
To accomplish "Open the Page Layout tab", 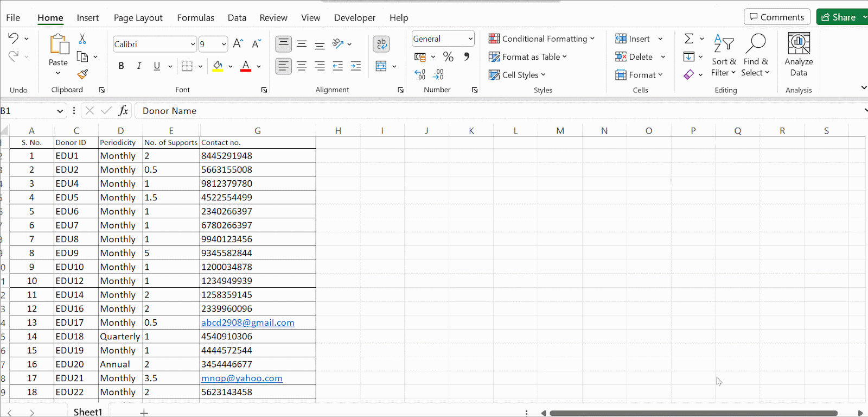I will tap(138, 17).
